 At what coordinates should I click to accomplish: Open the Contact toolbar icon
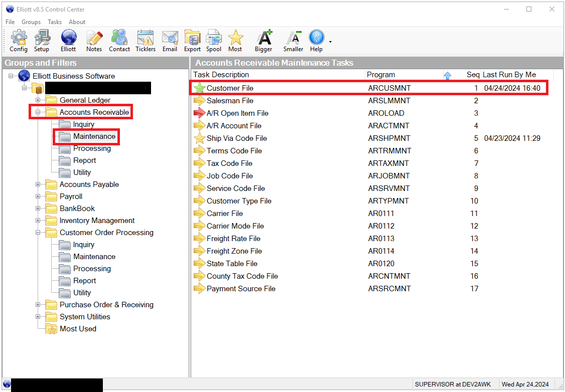119,41
